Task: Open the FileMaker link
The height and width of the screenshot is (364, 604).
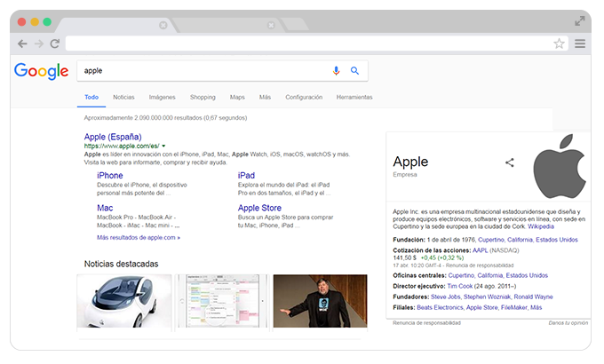Action: (514, 308)
